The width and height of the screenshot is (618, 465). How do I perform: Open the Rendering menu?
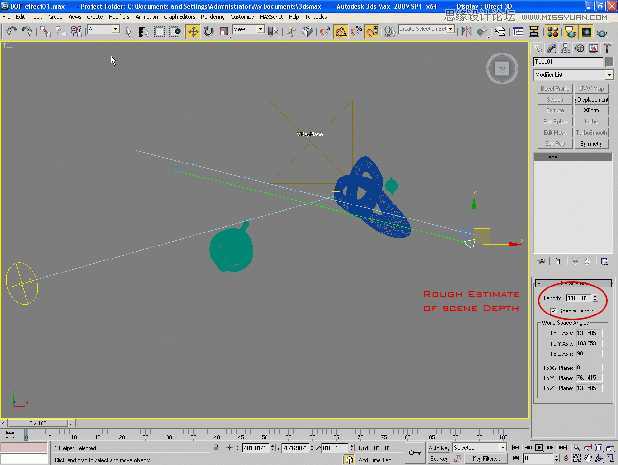pyautogui.click(x=212, y=17)
